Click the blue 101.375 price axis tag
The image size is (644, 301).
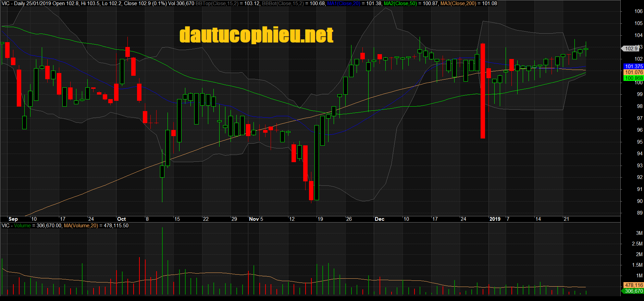(x=634, y=67)
